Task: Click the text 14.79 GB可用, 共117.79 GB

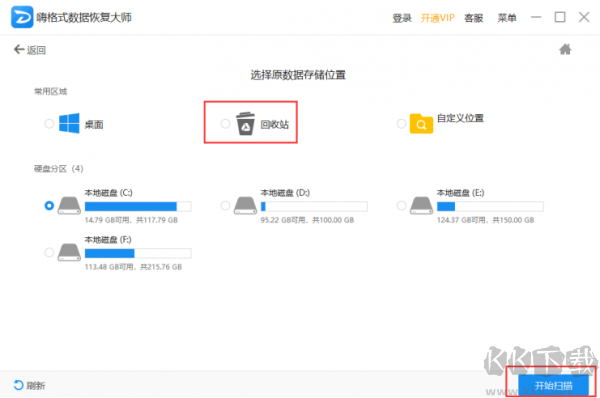Action: (x=131, y=220)
